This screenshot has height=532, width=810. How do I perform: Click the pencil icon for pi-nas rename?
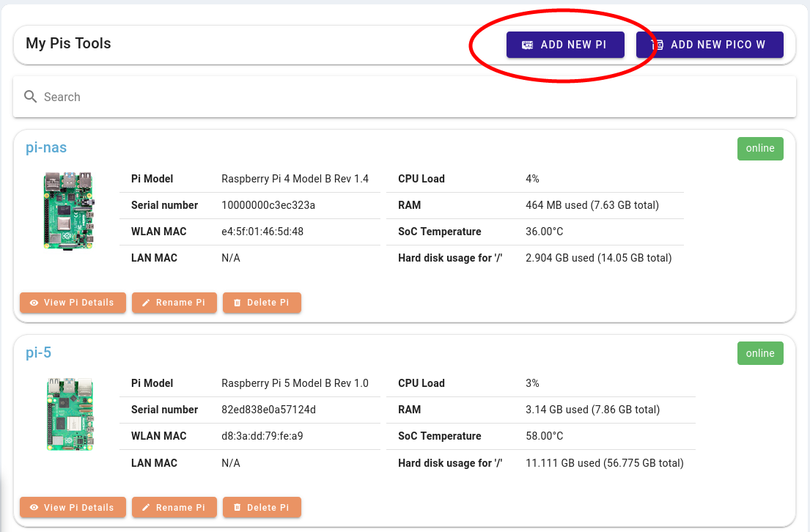tap(146, 303)
